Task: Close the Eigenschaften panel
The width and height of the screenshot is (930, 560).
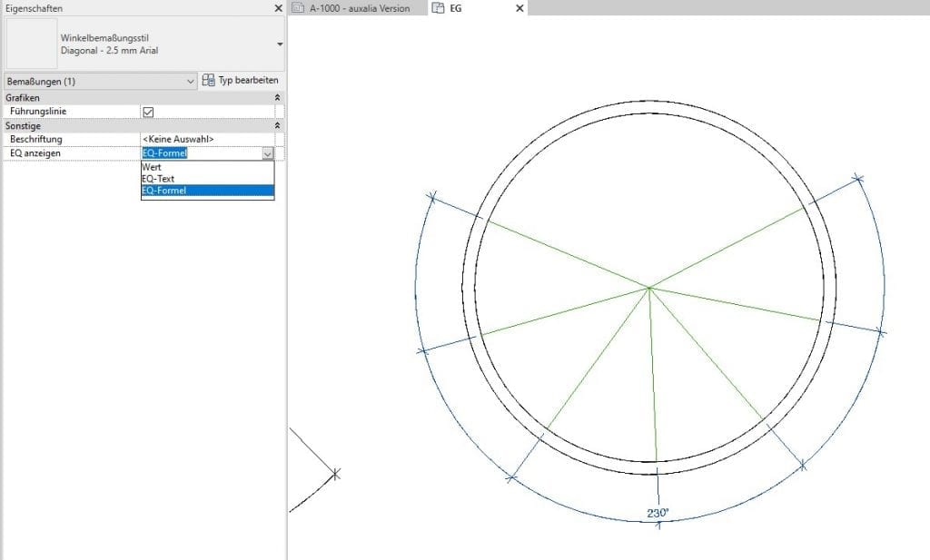Action: point(278,8)
